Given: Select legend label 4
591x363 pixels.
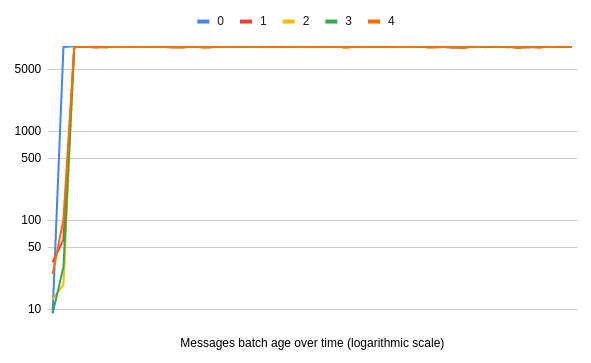Looking at the screenshot, I should point(391,21).
